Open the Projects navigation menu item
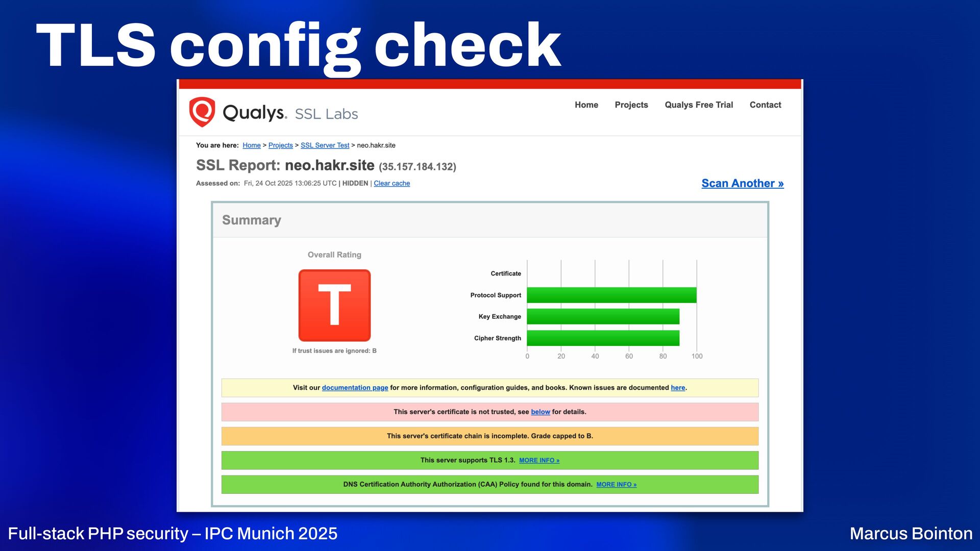980x551 pixels. [631, 105]
